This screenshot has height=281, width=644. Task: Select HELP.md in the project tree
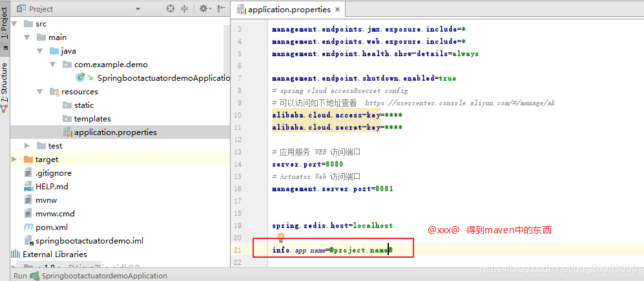point(52,187)
